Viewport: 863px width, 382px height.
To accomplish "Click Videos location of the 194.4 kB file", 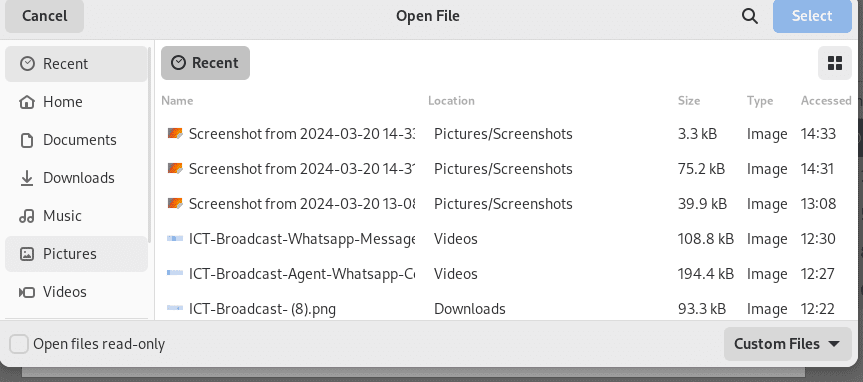I will point(456,274).
